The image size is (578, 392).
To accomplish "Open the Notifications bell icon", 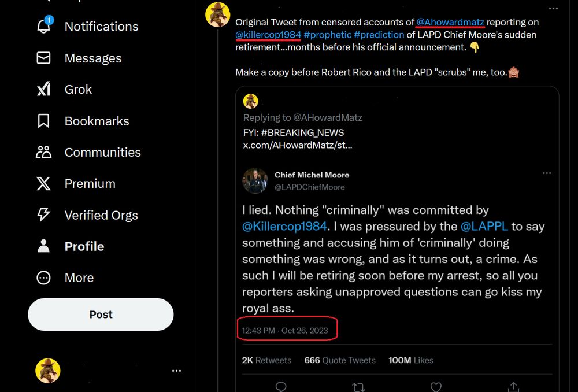I will click(44, 26).
